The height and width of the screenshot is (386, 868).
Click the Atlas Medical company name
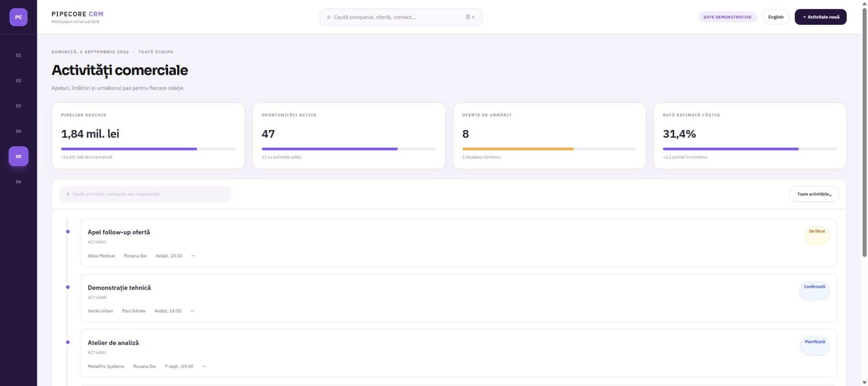(x=101, y=256)
